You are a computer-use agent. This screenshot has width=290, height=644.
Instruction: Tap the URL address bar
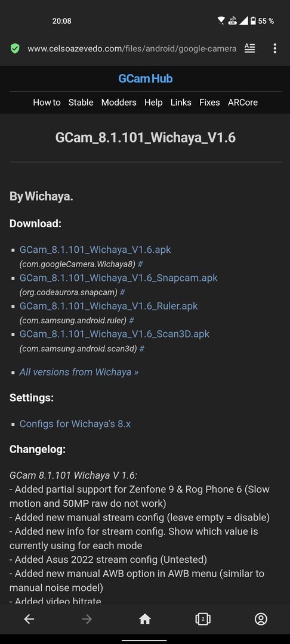[x=131, y=48]
